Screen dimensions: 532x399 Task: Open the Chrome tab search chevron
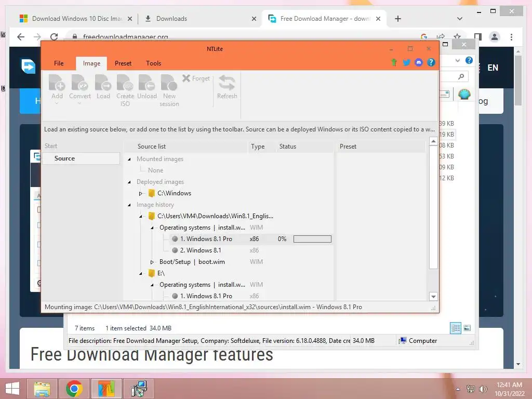pyautogui.click(x=460, y=19)
